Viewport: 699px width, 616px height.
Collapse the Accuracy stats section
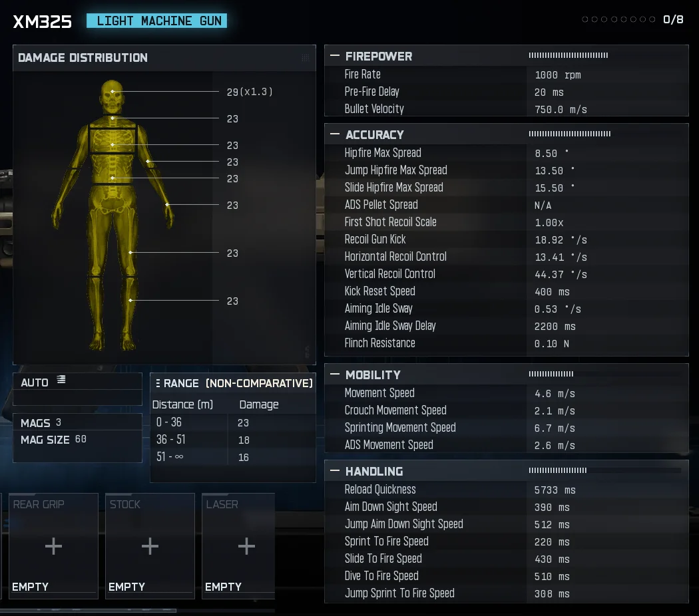(334, 134)
